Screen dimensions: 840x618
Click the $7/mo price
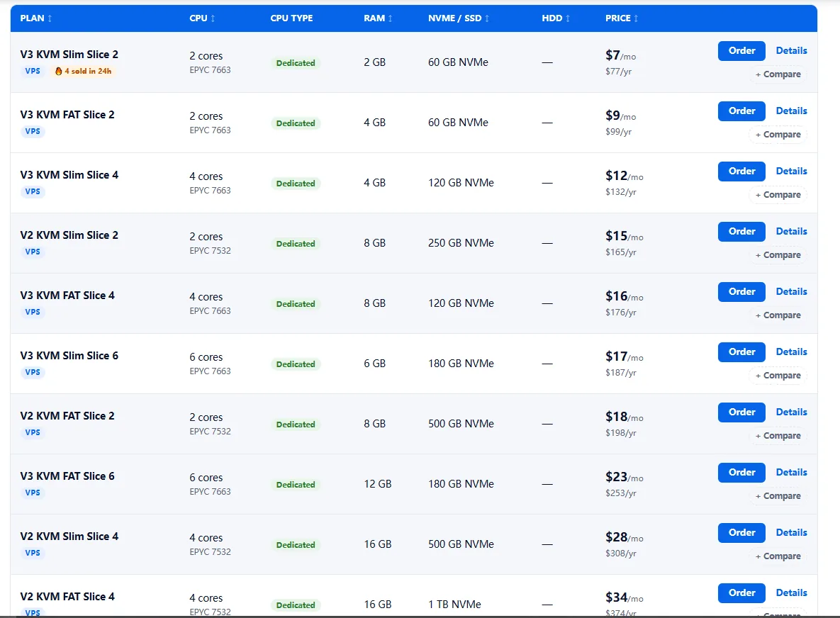[x=620, y=55]
